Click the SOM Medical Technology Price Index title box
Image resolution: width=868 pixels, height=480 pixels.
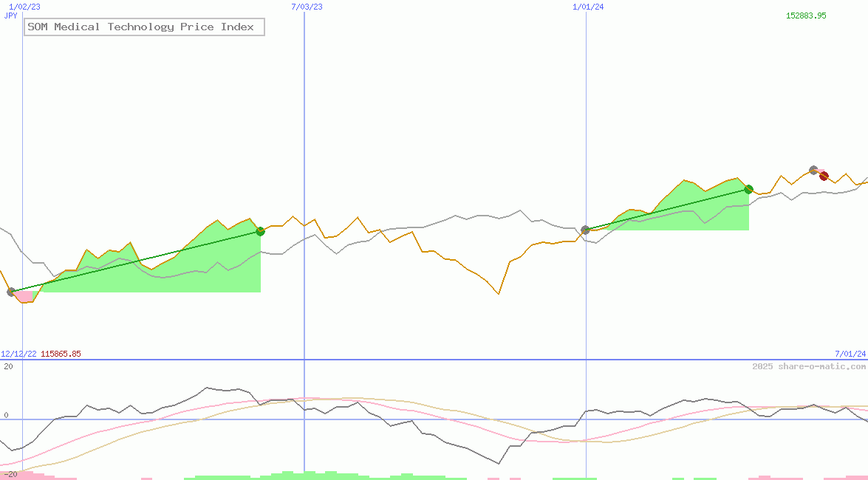click(x=144, y=27)
